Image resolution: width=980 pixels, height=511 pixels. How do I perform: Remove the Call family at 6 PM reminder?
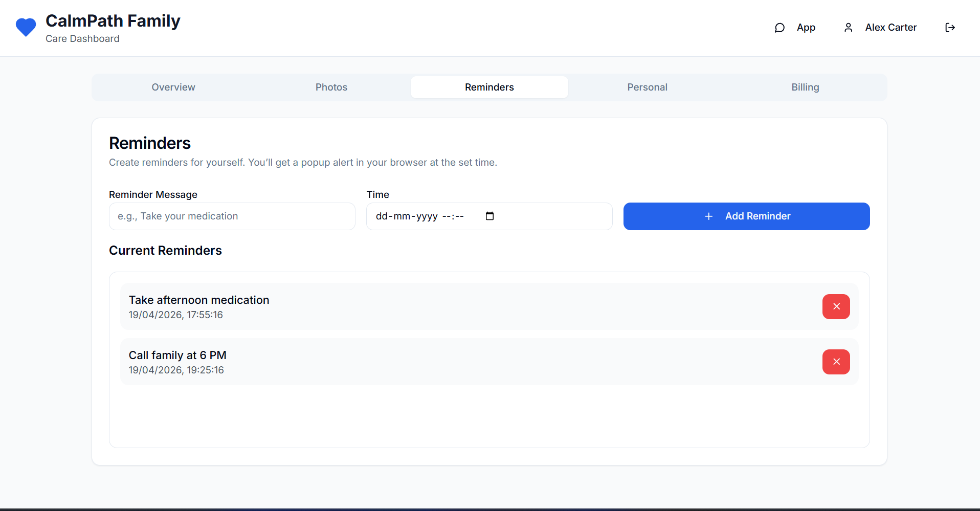click(836, 362)
